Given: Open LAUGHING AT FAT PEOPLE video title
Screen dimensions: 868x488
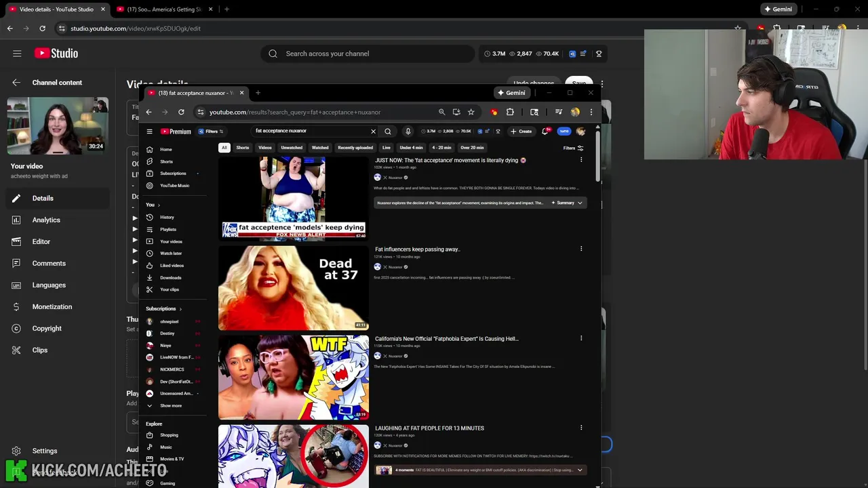Looking at the screenshot, I should coord(429,428).
